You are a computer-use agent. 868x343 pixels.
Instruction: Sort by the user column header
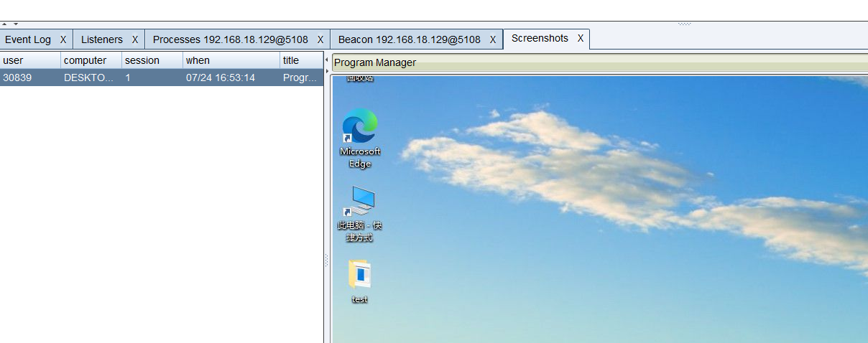tap(30, 60)
